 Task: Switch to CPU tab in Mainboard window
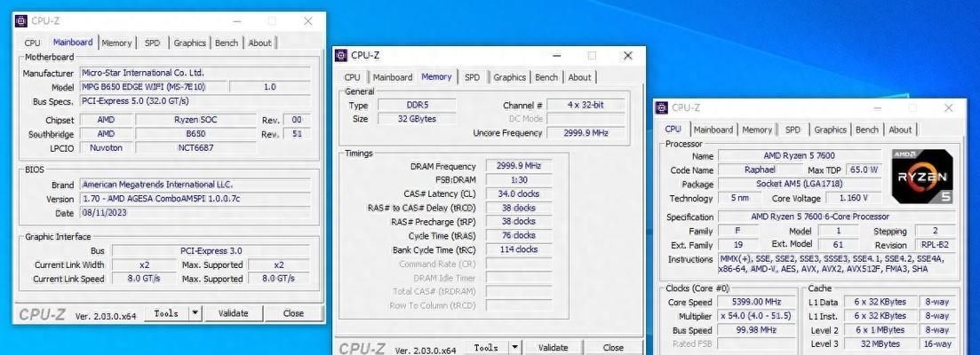[33, 43]
